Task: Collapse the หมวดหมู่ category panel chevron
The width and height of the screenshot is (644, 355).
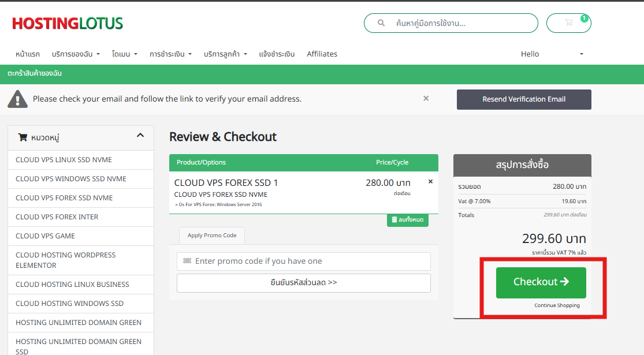Action: (x=140, y=135)
